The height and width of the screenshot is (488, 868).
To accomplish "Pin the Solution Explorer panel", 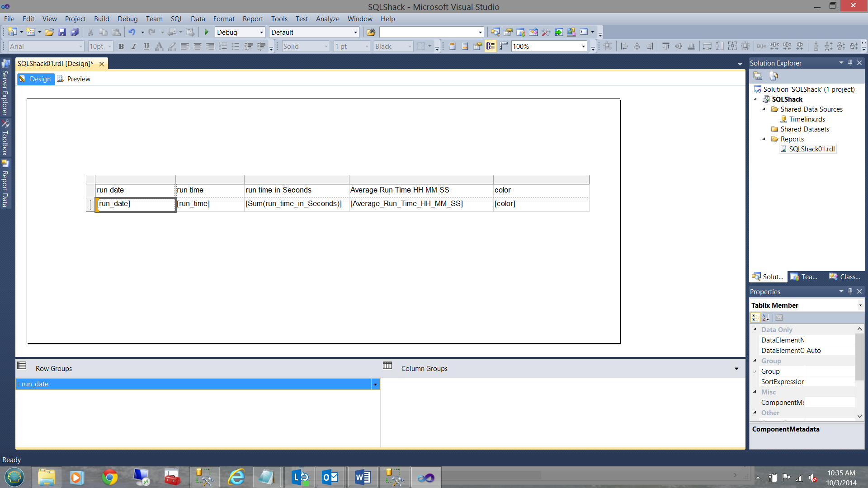I will (x=850, y=63).
